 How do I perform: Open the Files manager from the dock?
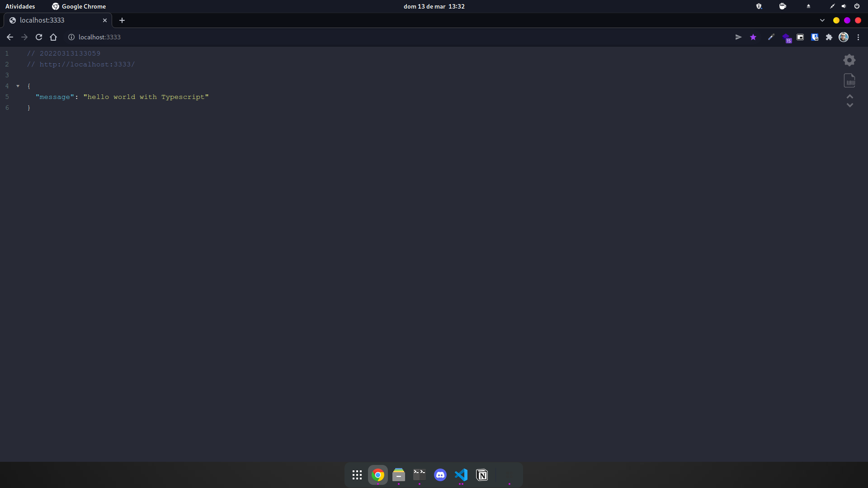pyautogui.click(x=399, y=475)
